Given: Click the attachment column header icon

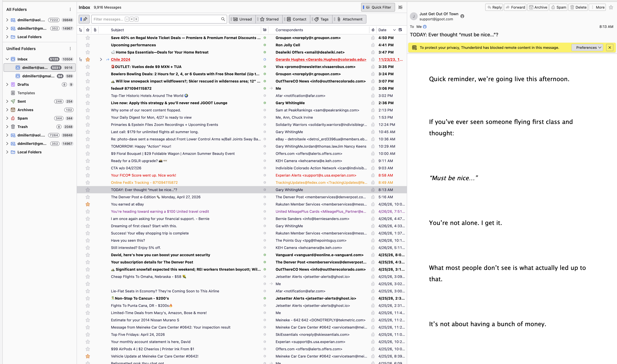Looking at the screenshot, I should (95, 30).
